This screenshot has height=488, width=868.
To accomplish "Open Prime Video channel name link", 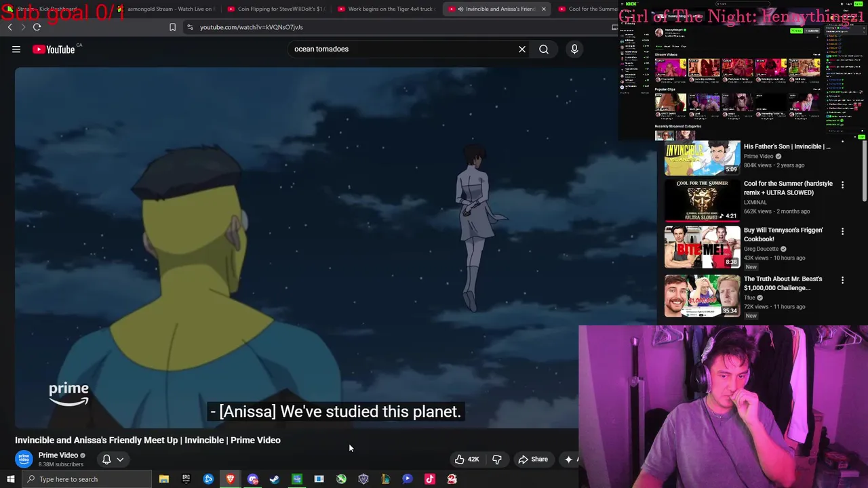I will (58, 455).
